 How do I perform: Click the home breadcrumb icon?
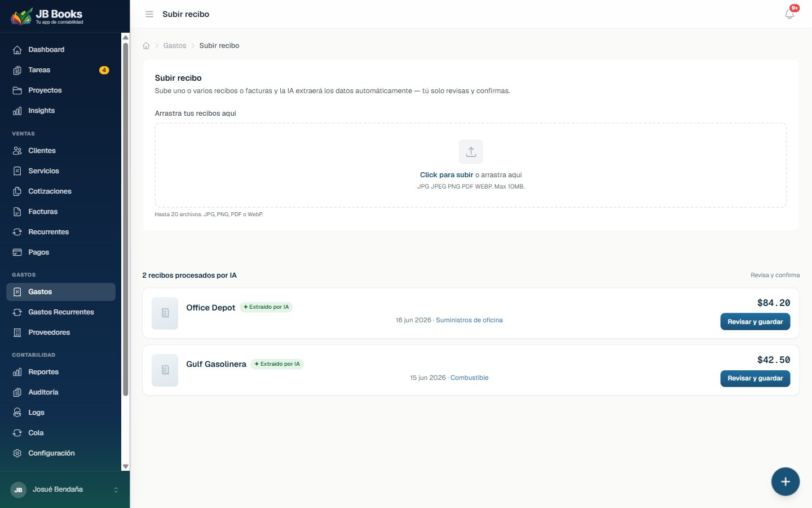146,46
